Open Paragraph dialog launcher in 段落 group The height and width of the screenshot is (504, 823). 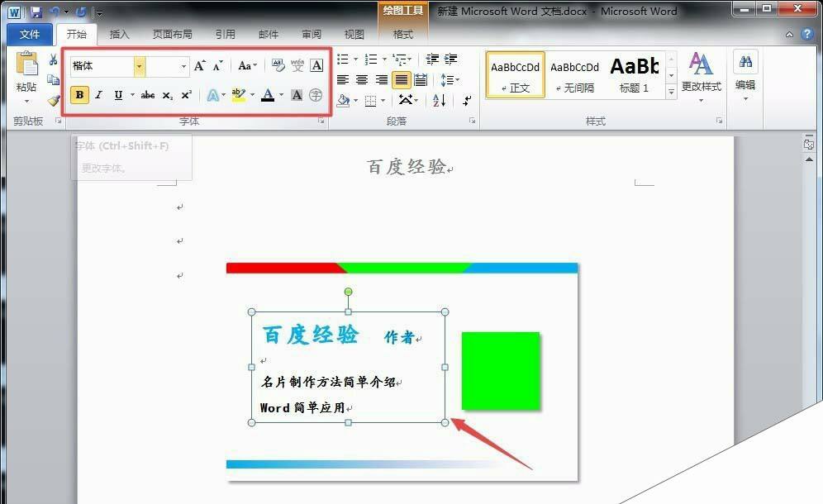(x=473, y=121)
